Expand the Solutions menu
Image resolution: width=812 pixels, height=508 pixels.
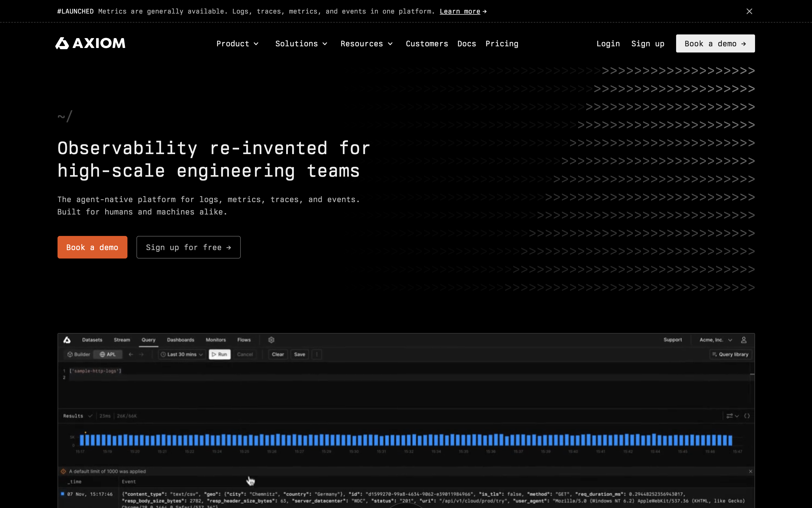[301, 44]
